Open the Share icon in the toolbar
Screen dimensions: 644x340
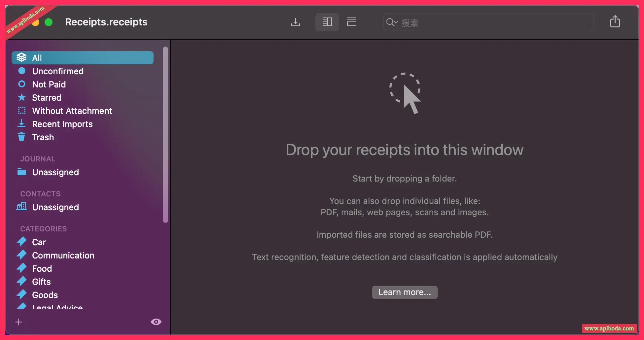click(615, 21)
